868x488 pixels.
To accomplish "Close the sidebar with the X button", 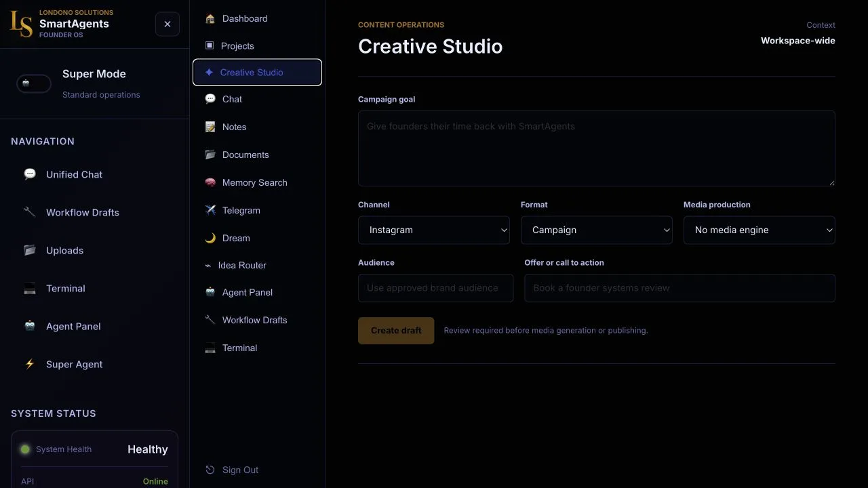I will [x=167, y=24].
